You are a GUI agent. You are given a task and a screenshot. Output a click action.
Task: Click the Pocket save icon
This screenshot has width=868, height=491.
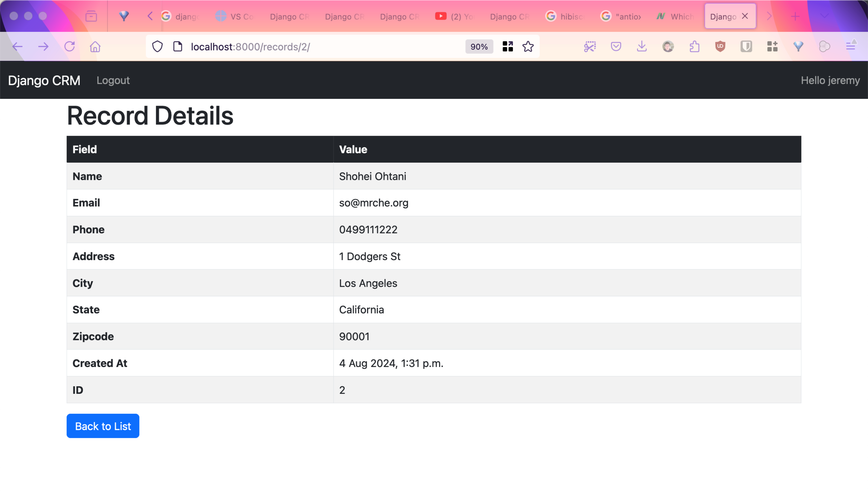click(616, 47)
